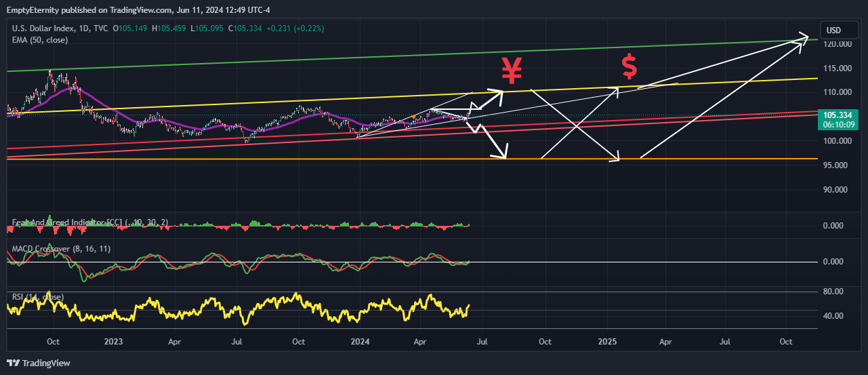Click the 1D interval in the chart legend
Image resolution: width=868 pixels, height=375 pixels.
point(85,28)
